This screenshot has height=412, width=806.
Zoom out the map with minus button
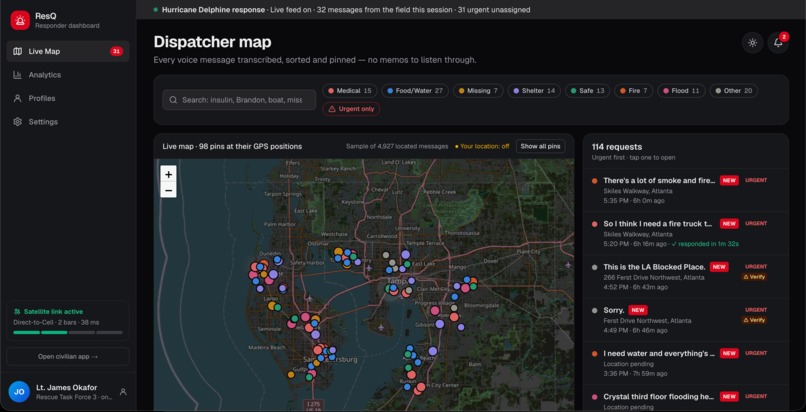[168, 190]
